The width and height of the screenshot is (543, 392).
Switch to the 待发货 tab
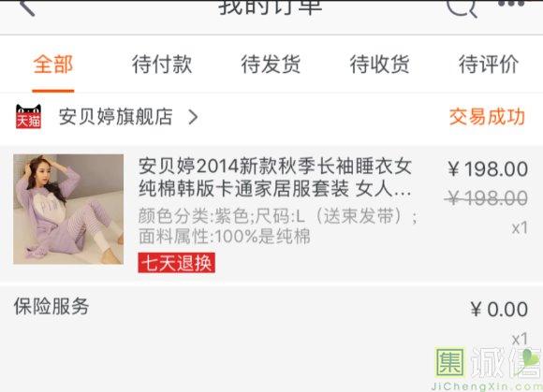[x=271, y=64]
